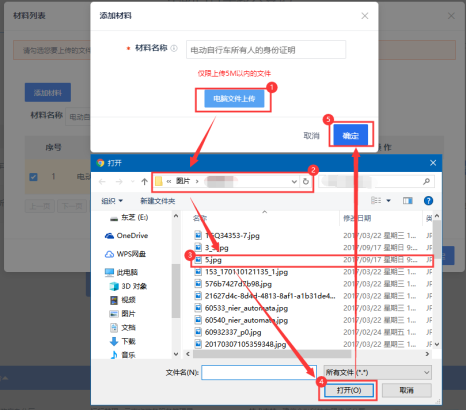Open the help question mark icon

[x=428, y=201]
